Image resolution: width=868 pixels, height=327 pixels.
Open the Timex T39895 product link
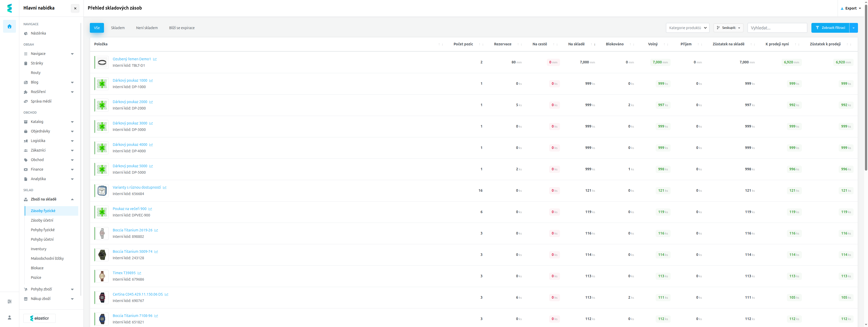click(x=124, y=273)
